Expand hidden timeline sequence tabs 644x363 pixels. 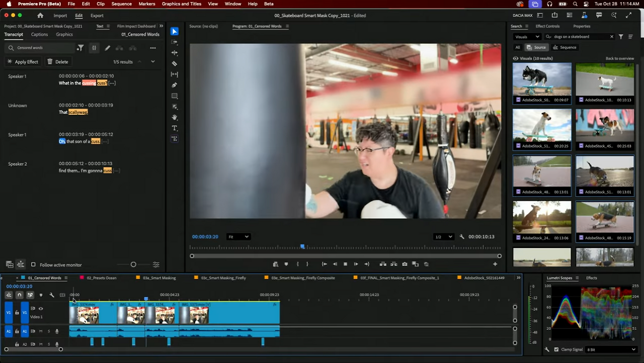pos(518,278)
